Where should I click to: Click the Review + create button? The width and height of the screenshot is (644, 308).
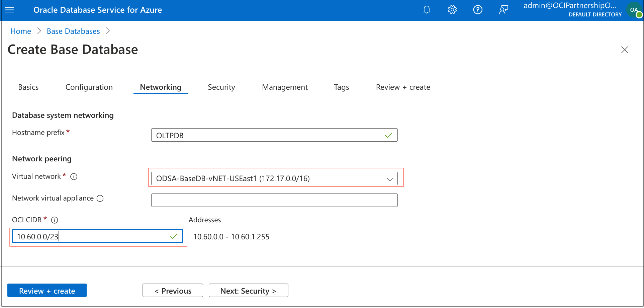coord(47,290)
